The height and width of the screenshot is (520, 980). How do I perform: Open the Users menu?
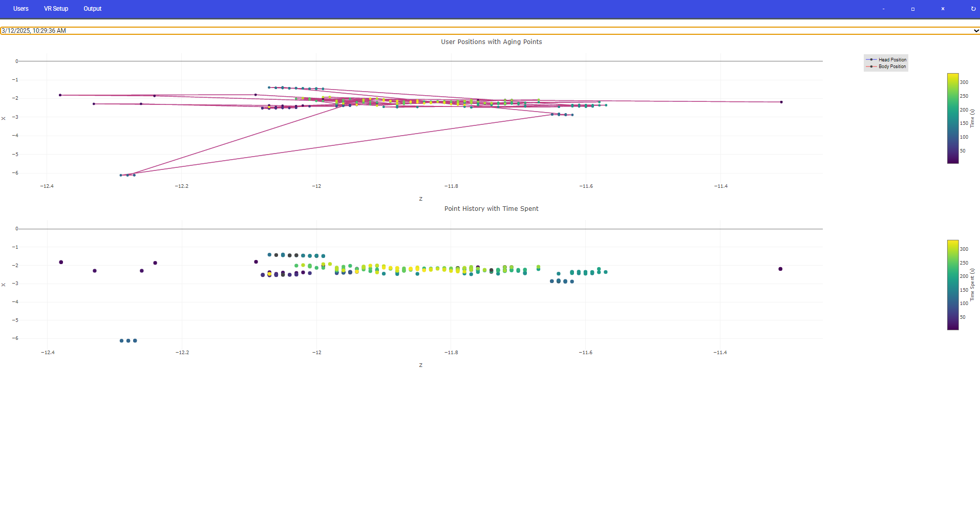20,9
